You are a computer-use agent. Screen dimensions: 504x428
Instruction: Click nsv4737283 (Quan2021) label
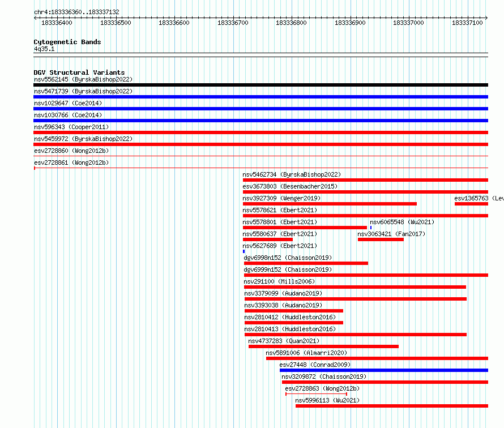point(284,341)
